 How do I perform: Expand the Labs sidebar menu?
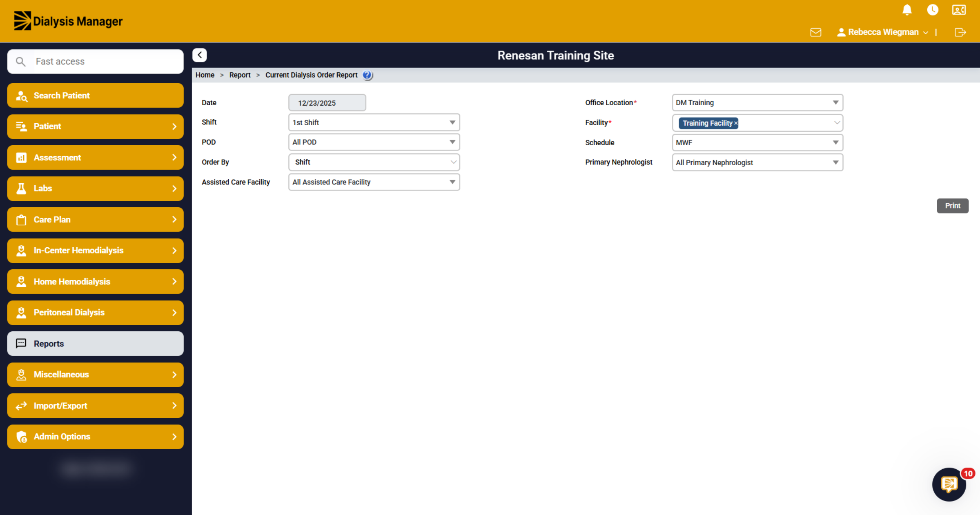95,189
